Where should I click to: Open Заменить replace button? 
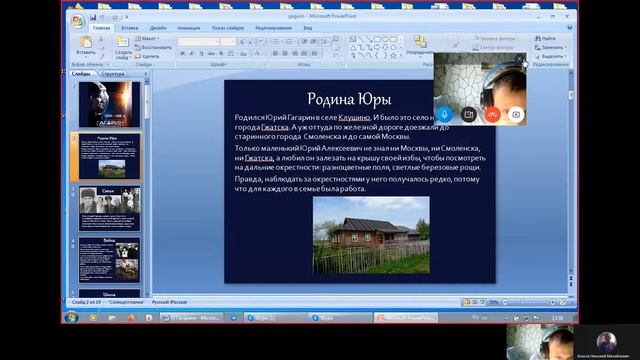pyautogui.click(x=551, y=47)
